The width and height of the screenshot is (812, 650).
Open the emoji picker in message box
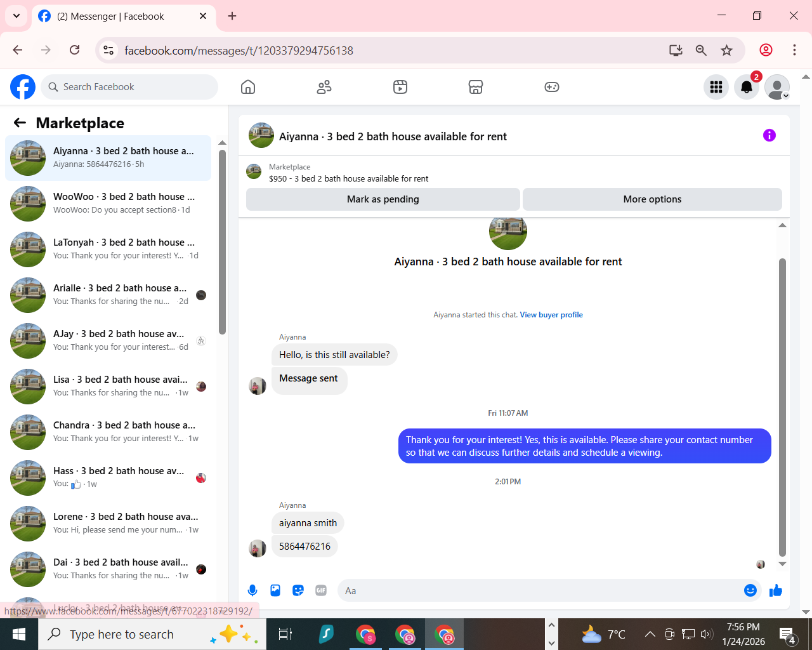pos(750,590)
